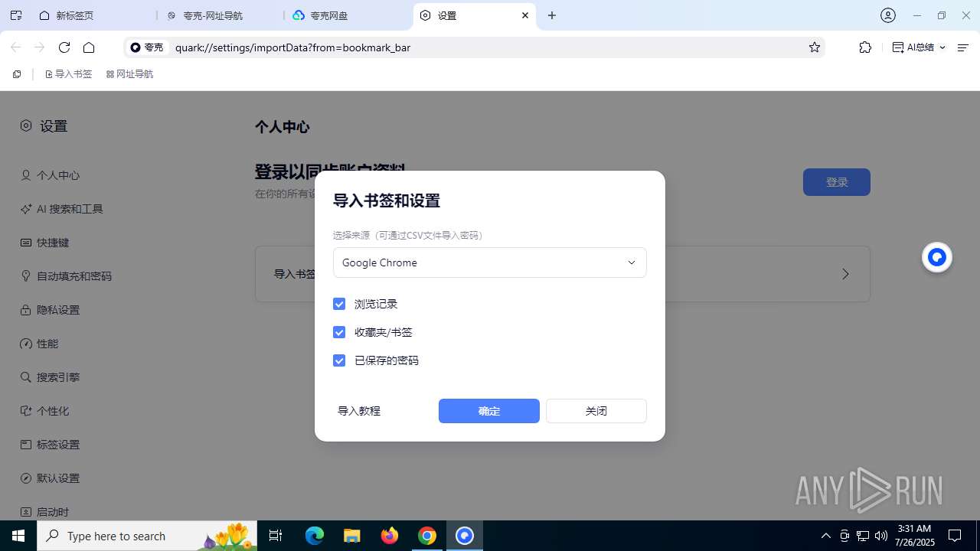Open the notification center icon
Screen dimensions: 980x551
click(x=955, y=536)
